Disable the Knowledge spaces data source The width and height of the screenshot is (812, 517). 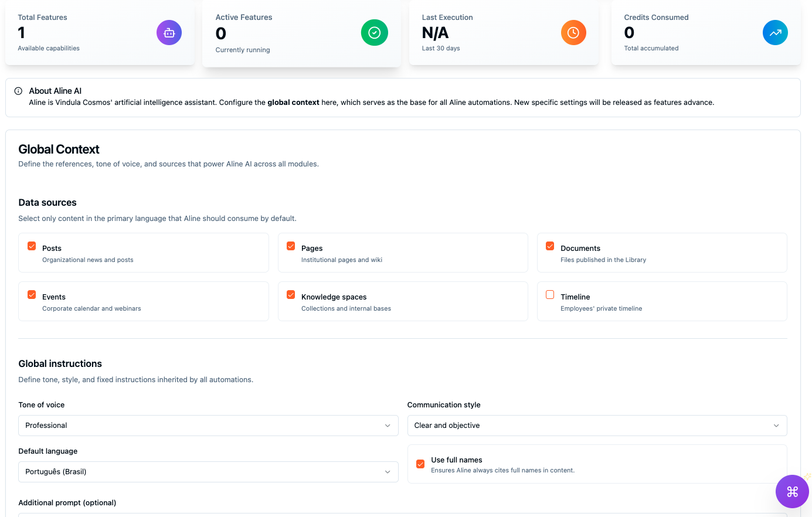290,294
